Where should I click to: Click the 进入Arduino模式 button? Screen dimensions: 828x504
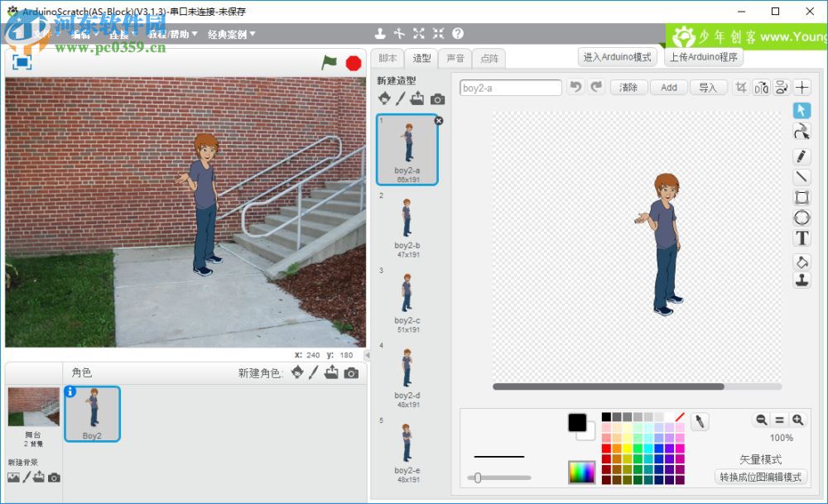(x=617, y=57)
